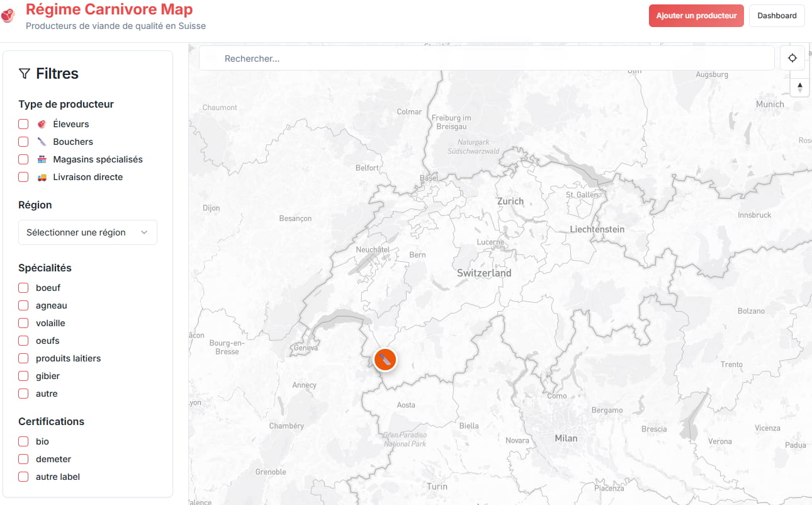812x505 pixels.
Task: Open the Dashboard button
Action: pos(777,16)
